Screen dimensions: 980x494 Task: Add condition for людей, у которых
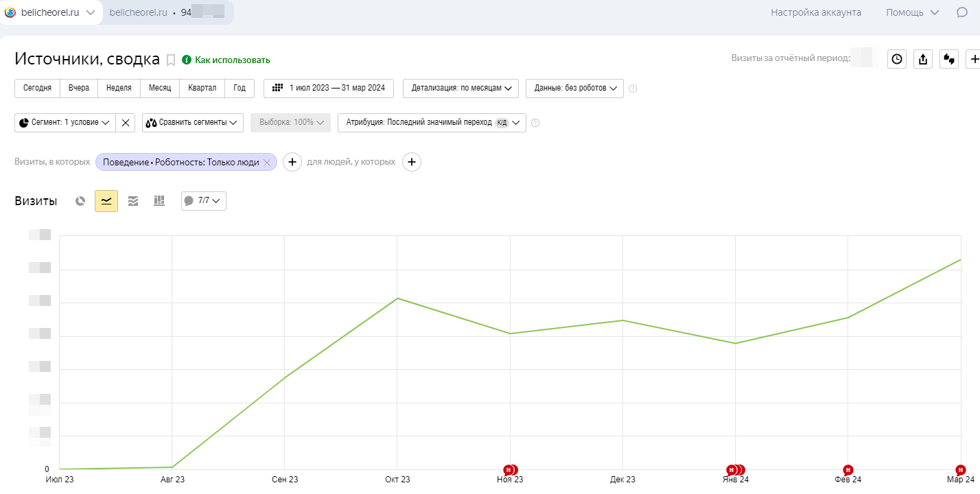(x=412, y=162)
